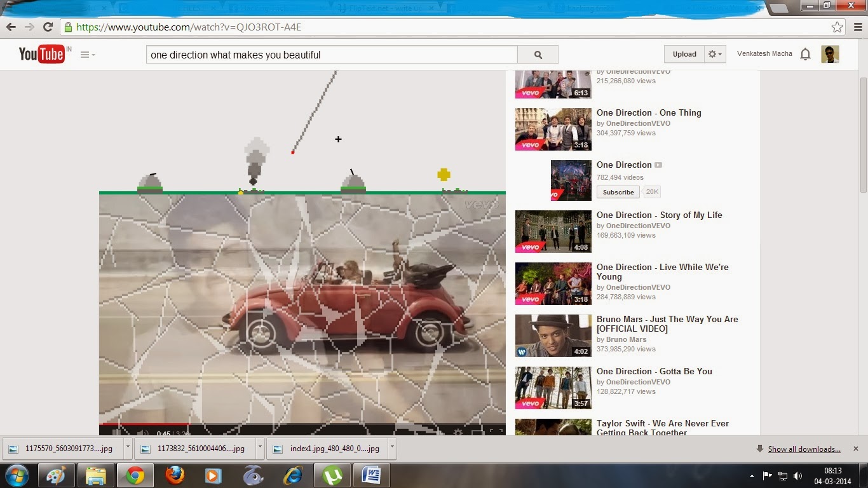The width and height of the screenshot is (868, 488).
Task: Launch Paint from the taskbar
Action: click(57, 475)
